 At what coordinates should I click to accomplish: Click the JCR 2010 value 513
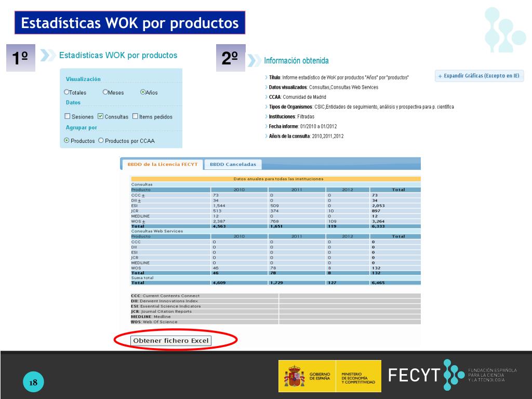pos(217,211)
